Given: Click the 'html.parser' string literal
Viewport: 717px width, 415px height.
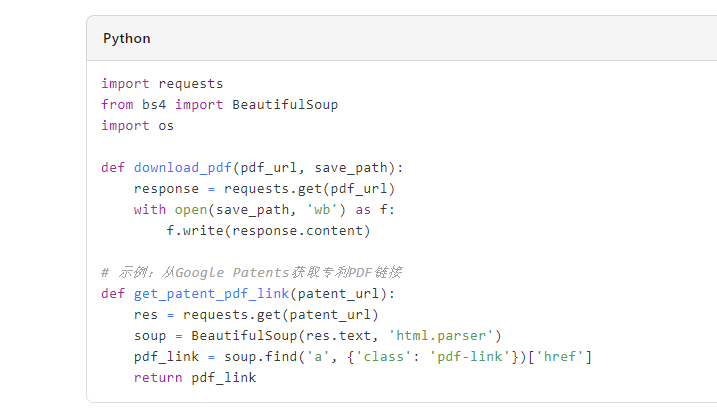Looking at the screenshot, I should [444, 335].
